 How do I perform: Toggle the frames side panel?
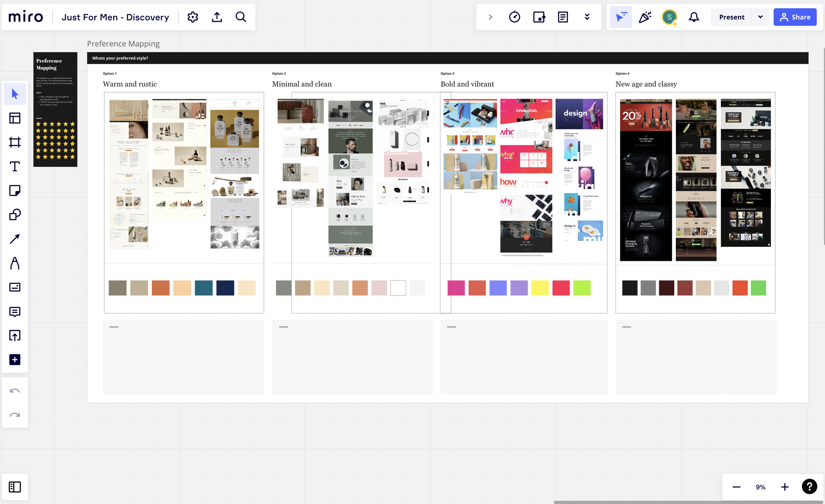click(15, 487)
